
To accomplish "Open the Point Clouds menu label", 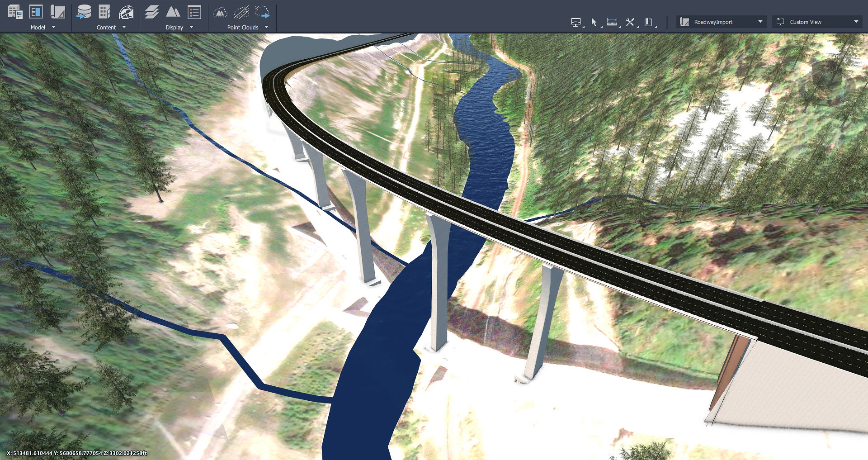I will [243, 27].
